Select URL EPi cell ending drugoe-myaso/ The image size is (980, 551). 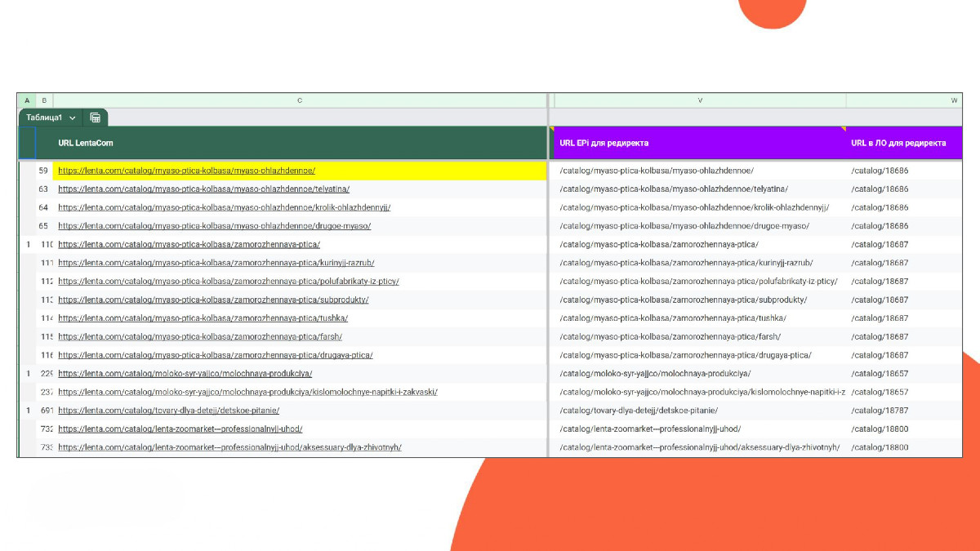700,226
